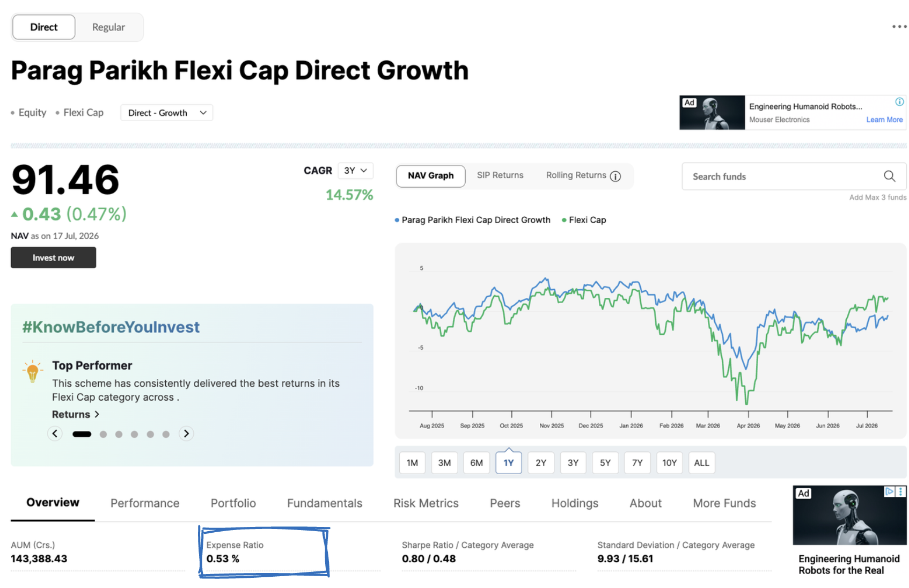The width and height of the screenshot is (909, 588).
Task: Open the Risk Metrics tab
Action: tap(426, 503)
